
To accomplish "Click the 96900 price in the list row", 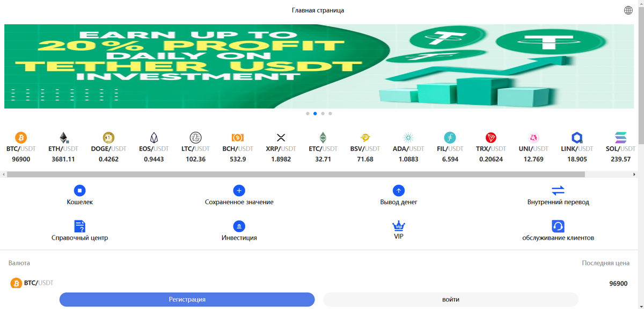I will coord(618,283).
